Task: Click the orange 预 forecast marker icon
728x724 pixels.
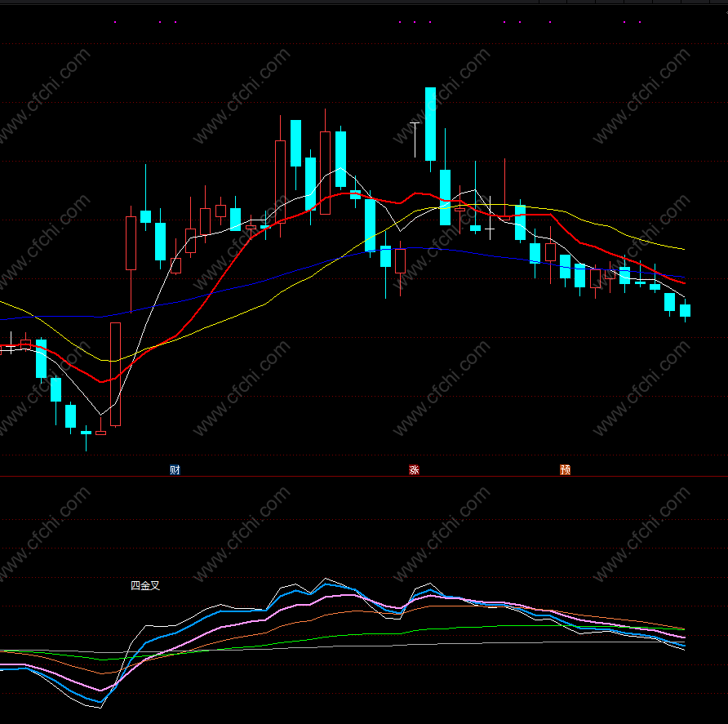Action: (565, 469)
